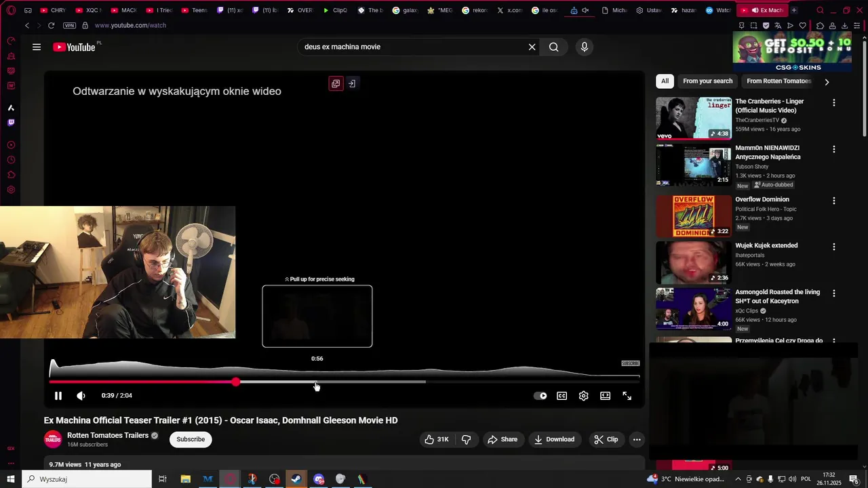The height and width of the screenshot is (488, 868).
Task: Open options for Mamm0n NIENAWIDZI video
Action: (834, 149)
